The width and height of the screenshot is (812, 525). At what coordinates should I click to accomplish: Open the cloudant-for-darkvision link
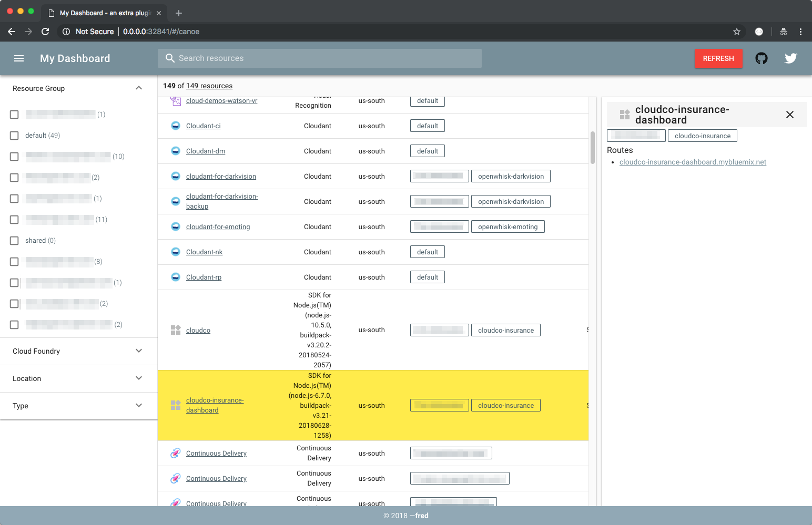click(221, 176)
